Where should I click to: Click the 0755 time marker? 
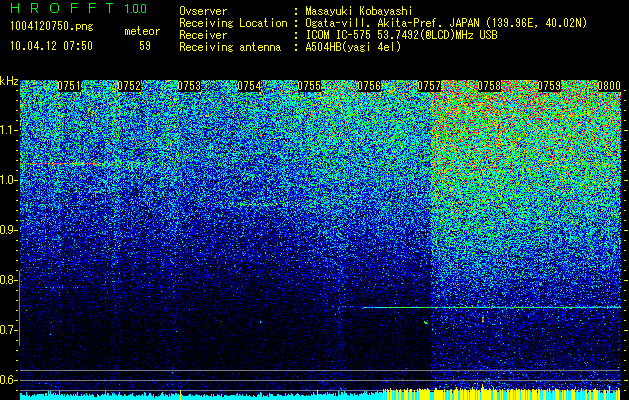(309, 86)
